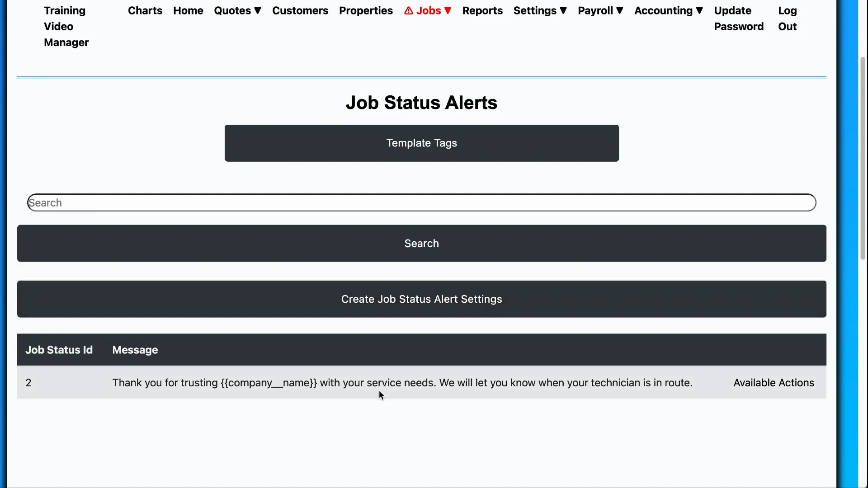Image resolution: width=868 pixels, height=488 pixels.
Task: Click Create Job Status Alert Settings
Action: 421,299
